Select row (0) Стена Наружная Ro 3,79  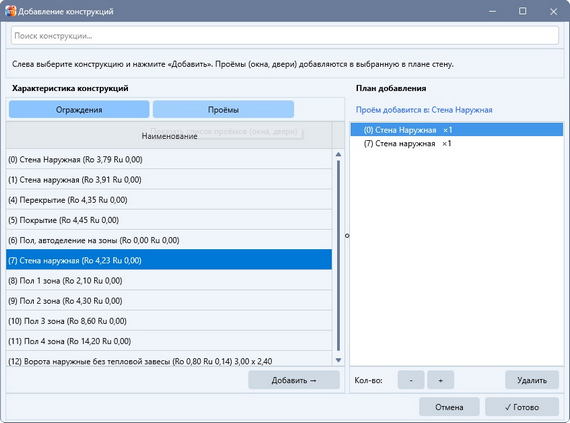169,159
